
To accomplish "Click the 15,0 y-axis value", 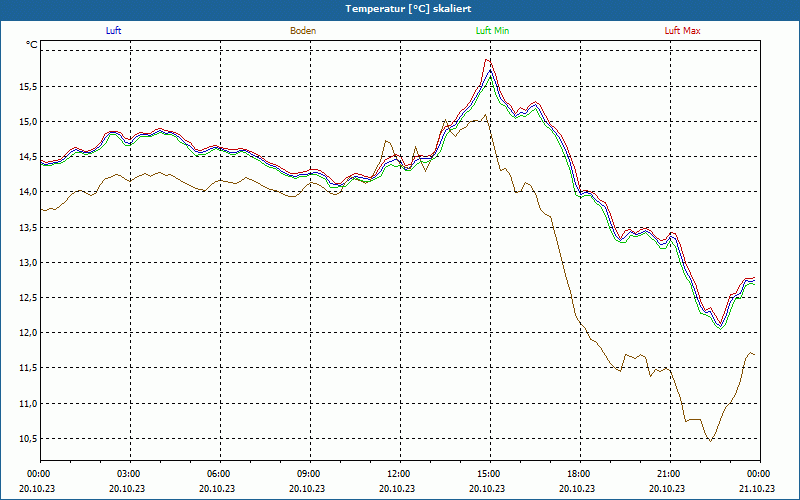I will 29,122.
